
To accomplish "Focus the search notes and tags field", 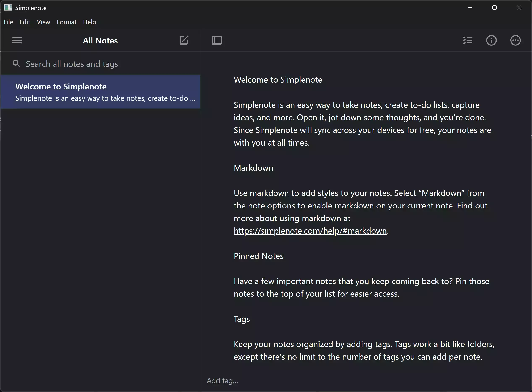I will (x=95, y=64).
